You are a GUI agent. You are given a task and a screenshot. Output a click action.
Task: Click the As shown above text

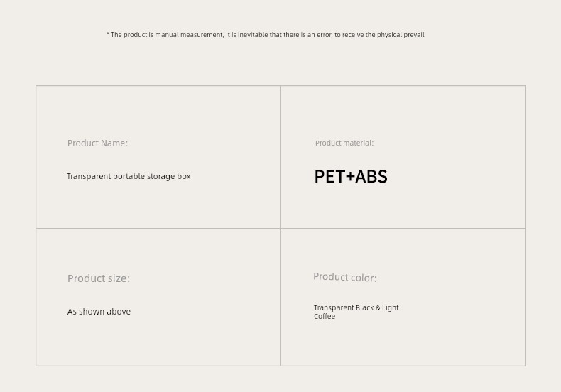99,312
